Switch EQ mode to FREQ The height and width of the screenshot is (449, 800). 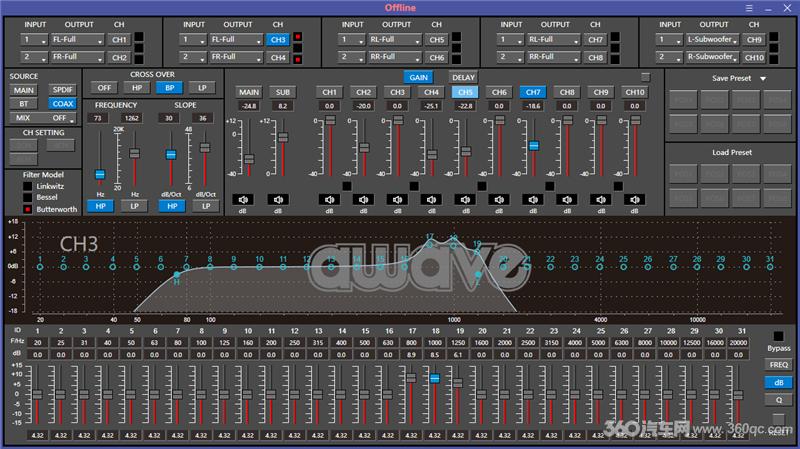[779, 365]
